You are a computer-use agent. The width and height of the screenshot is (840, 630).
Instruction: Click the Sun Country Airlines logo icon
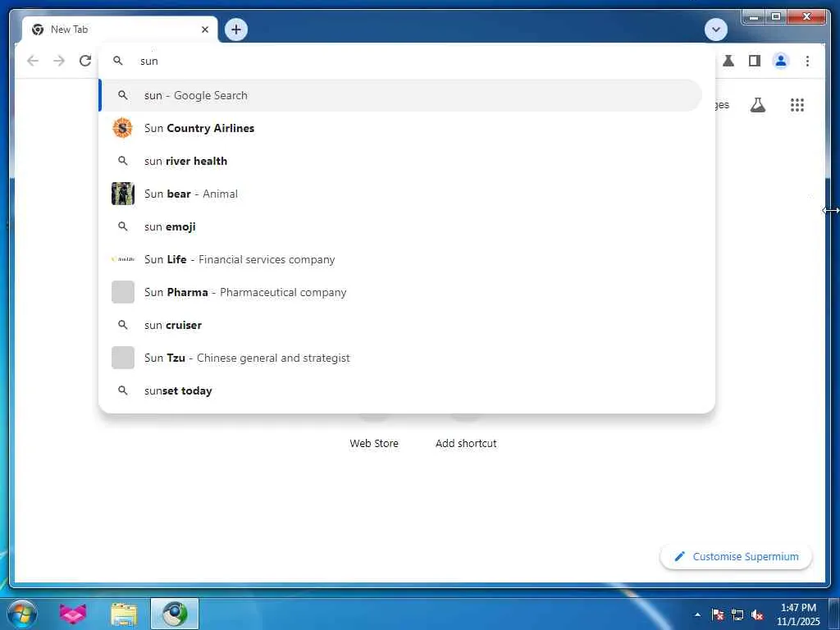pos(123,128)
